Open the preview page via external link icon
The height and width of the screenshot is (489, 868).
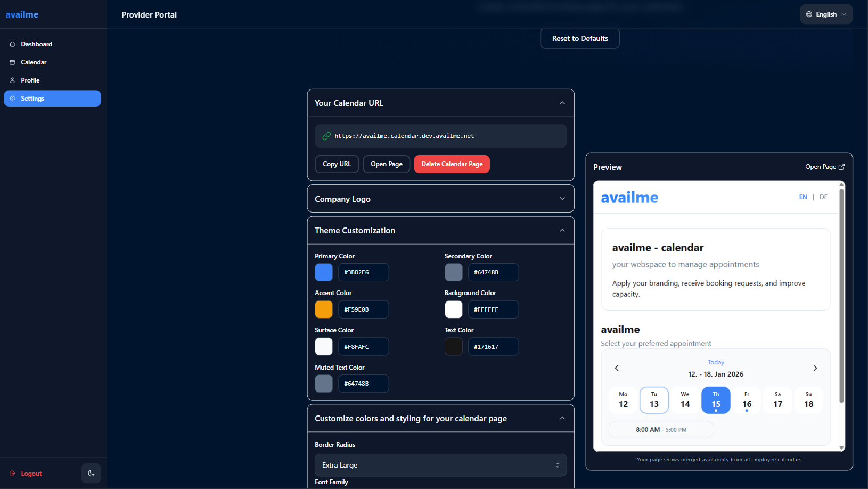pyautogui.click(x=842, y=166)
